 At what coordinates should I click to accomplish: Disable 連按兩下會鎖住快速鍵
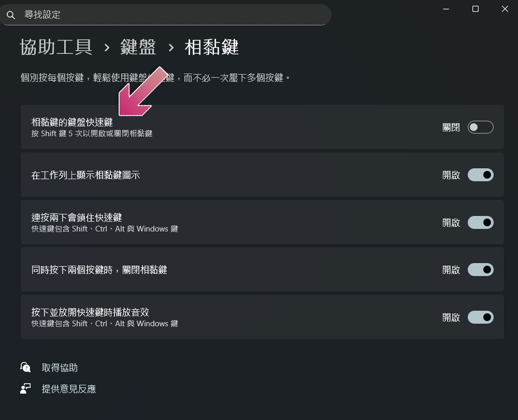point(480,222)
